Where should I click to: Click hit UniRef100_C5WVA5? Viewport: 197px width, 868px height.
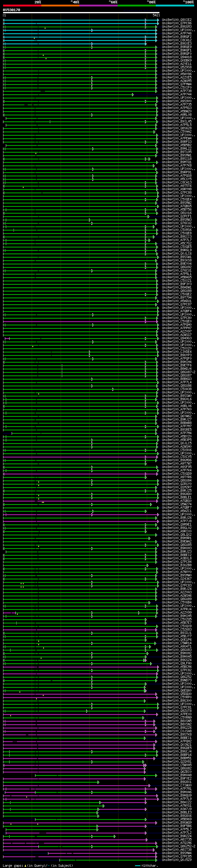[x=177, y=765]
